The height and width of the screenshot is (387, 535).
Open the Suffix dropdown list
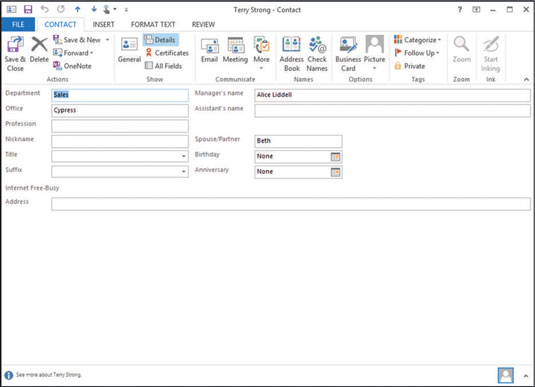tap(184, 172)
